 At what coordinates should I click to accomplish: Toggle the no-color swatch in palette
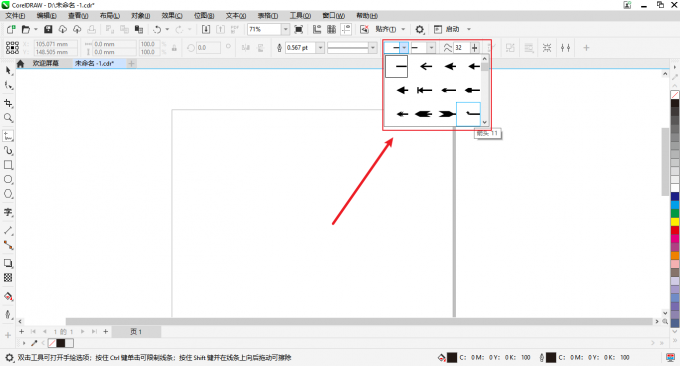pos(675,95)
